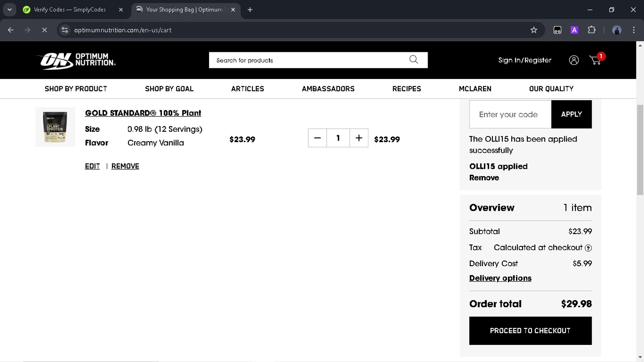Image resolution: width=644 pixels, height=362 pixels.
Task: Open the Delivery options link
Action: pyautogui.click(x=500, y=278)
